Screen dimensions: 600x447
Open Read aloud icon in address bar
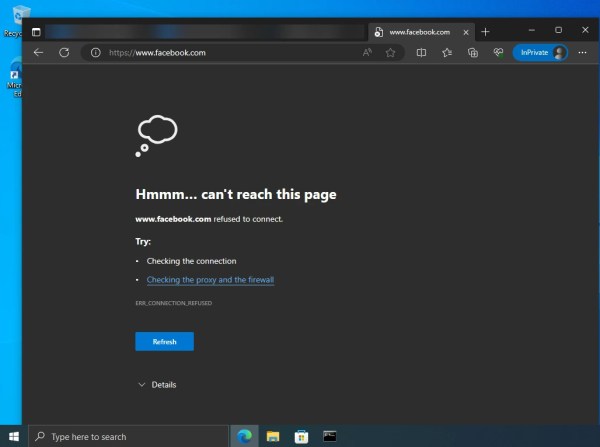point(367,52)
